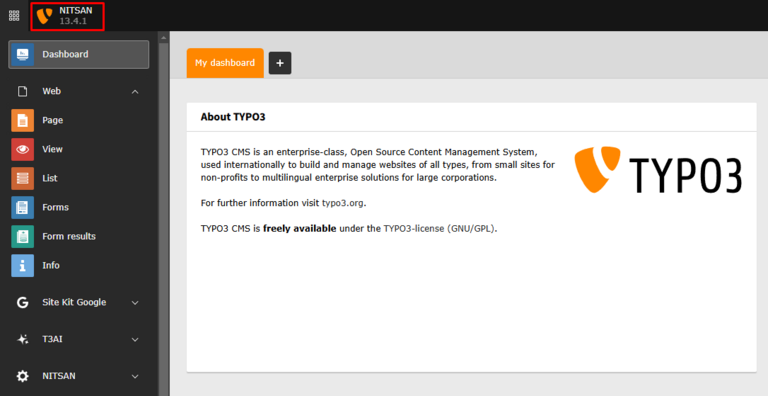
Task: Click the Forms module icon
Action: click(x=23, y=207)
